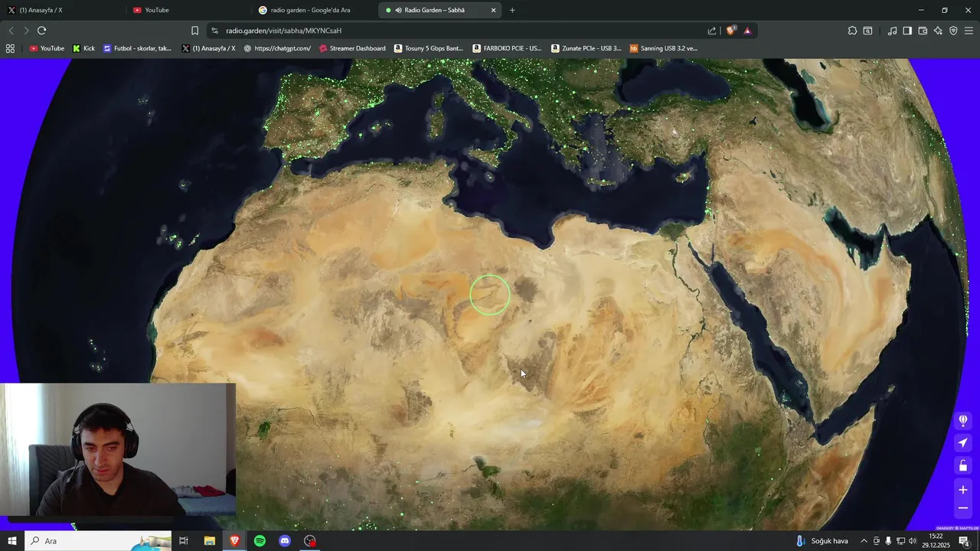Reload the page with refresh button

pyautogui.click(x=41, y=31)
